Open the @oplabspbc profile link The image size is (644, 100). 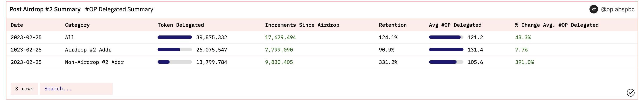[x=618, y=9]
